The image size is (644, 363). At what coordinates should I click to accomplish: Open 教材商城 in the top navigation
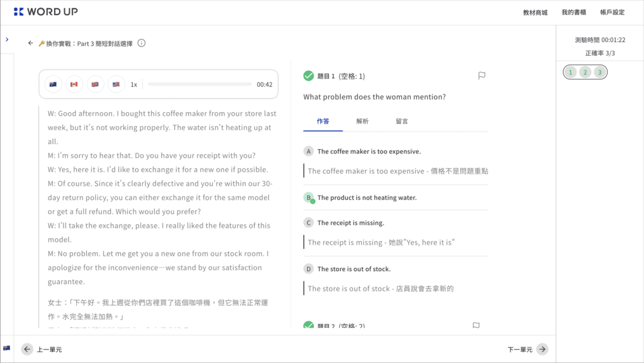[535, 13]
